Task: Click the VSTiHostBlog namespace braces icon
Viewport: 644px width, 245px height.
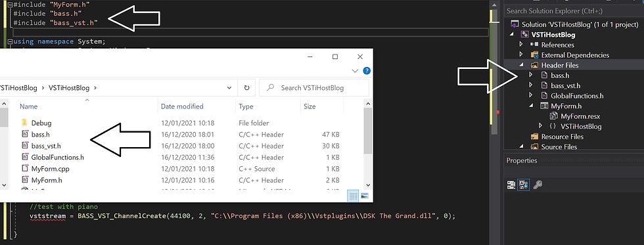Action: (553, 126)
